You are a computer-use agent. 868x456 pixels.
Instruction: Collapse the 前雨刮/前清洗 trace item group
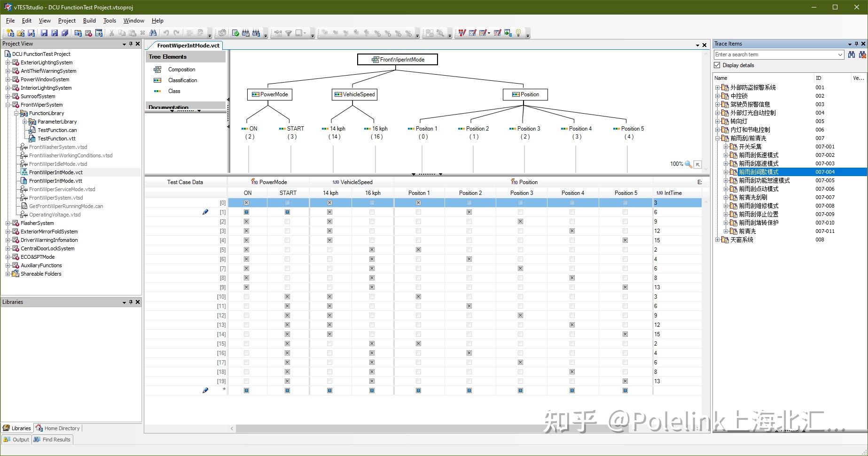pyautogui.click(x=718, y=138)
